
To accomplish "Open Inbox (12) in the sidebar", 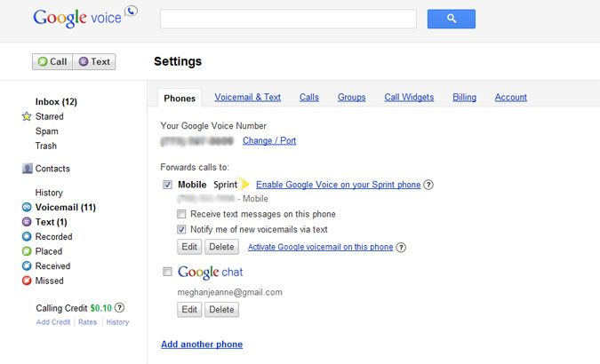I will pyautogui.click(x=56, y=102).
